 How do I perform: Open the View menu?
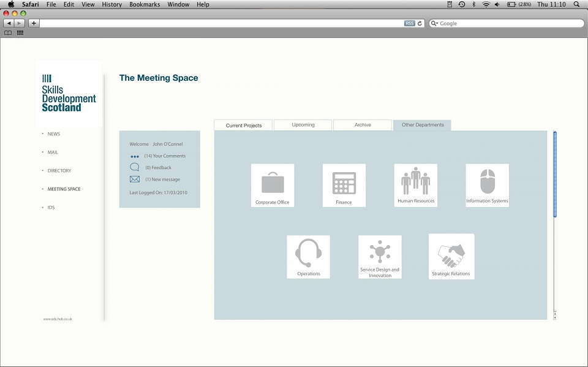(x=88, y=4)
